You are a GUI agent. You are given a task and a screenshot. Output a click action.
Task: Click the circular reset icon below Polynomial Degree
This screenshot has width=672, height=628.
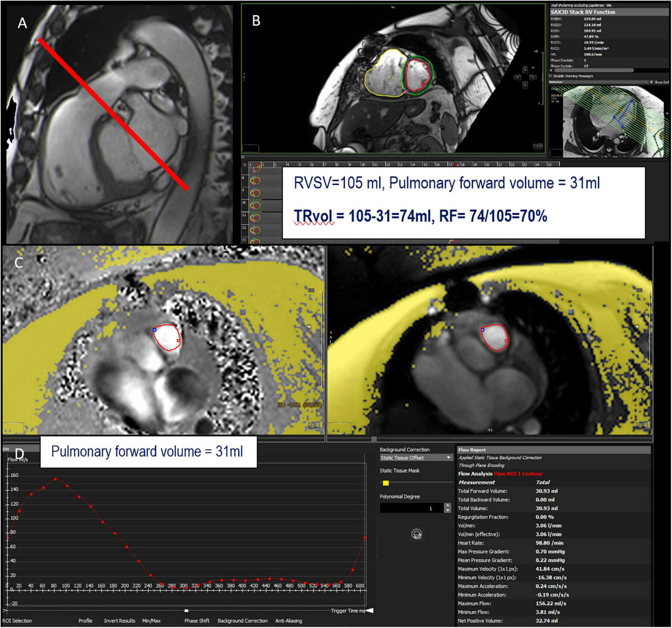(x=416, y=534)
